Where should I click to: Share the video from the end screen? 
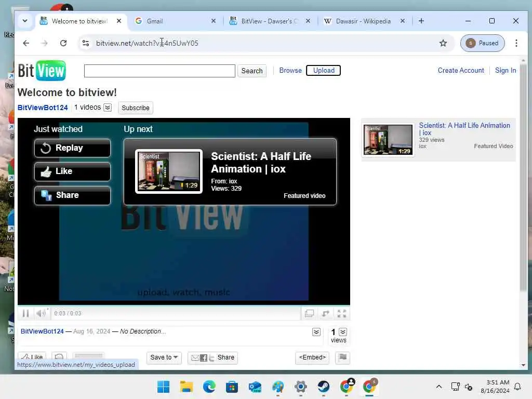coord(72,195)
